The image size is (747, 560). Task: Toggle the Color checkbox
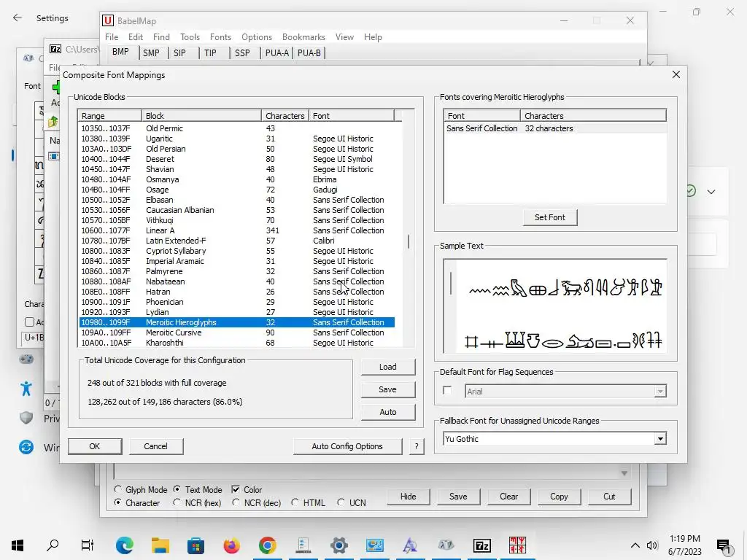(236, 489)
